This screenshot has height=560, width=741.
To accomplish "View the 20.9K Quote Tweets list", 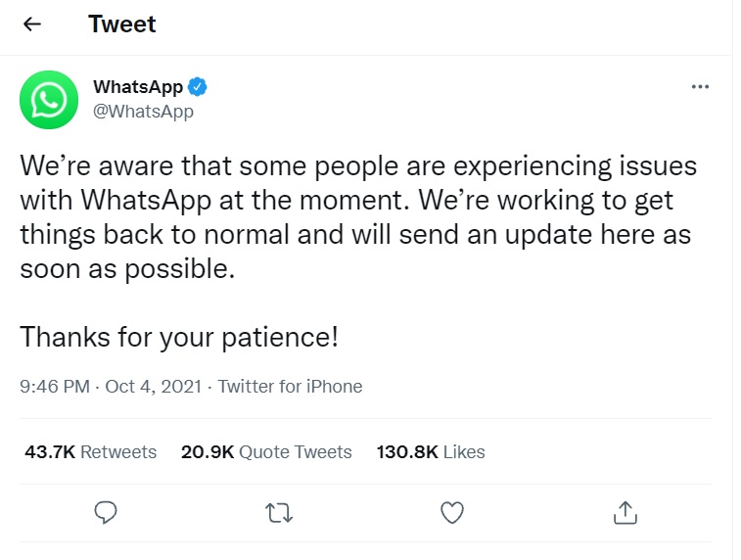I will pos(266,452).
